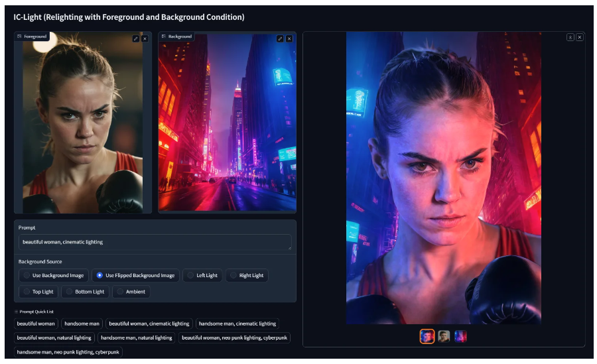Apply 'beautiful woman, neo punk lighting, cyberpunk' prompt
Image resolution: width=597 pixels, height=364 pixels.
coord(234,337)
